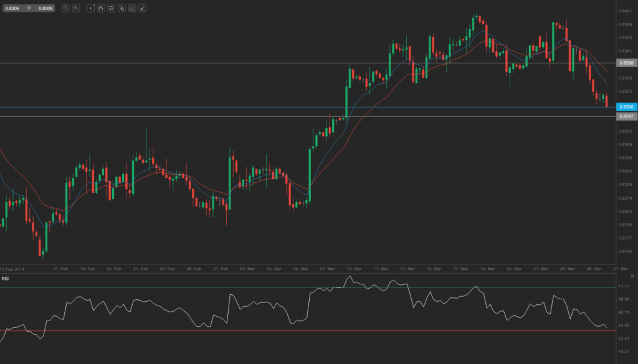Select the zoom out magnifier icon

65,8
